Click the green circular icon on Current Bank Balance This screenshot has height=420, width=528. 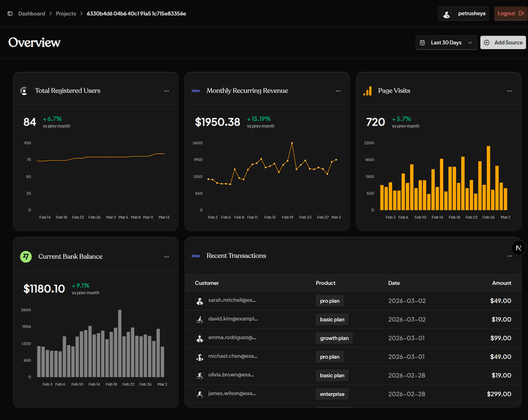pyautogui.click(x=26, y=256)
